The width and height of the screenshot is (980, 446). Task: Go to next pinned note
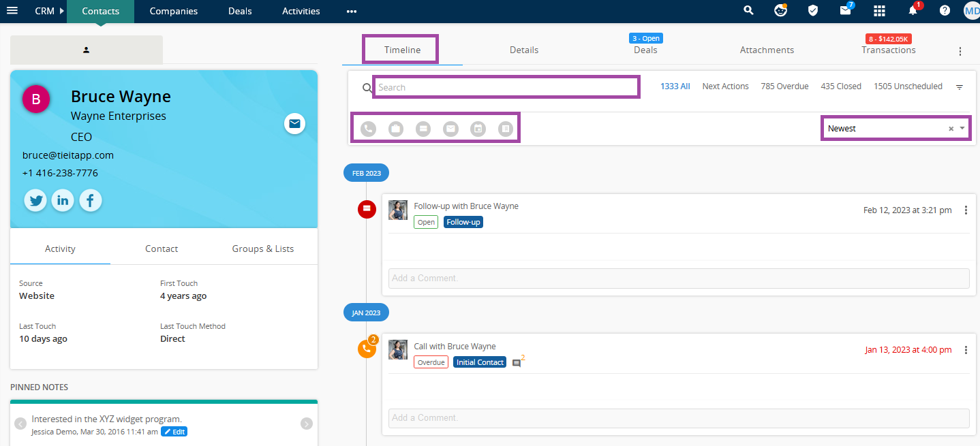(307, 424)
